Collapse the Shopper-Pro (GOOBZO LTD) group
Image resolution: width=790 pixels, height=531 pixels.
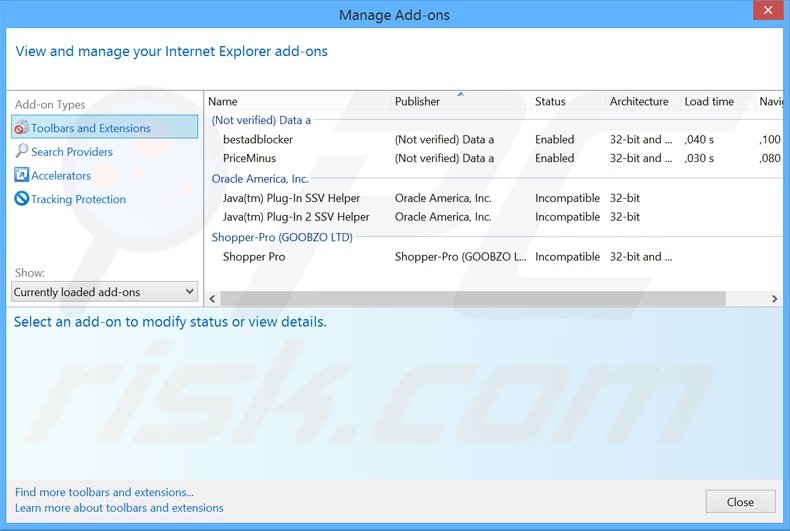click(x=282, y=237)
